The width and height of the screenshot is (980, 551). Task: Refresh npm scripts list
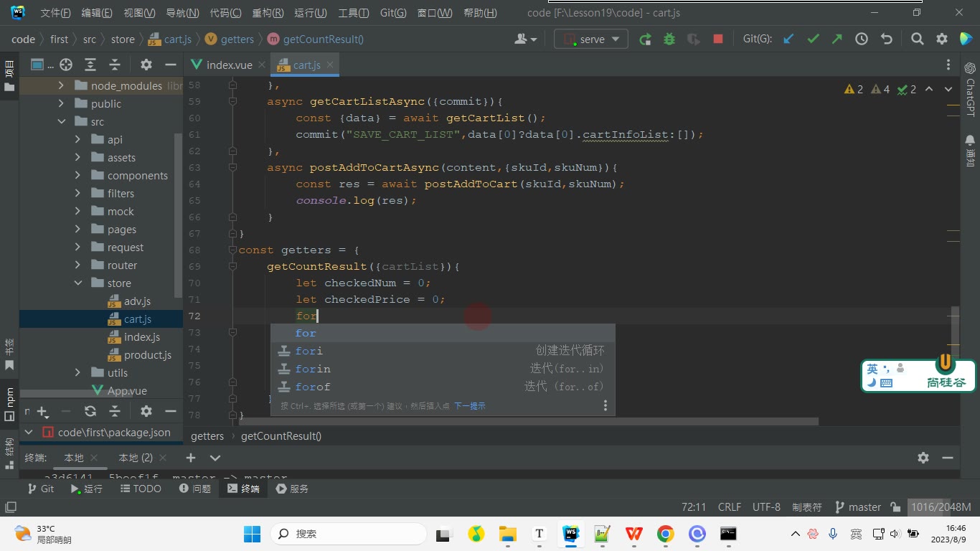pos(90,411)
